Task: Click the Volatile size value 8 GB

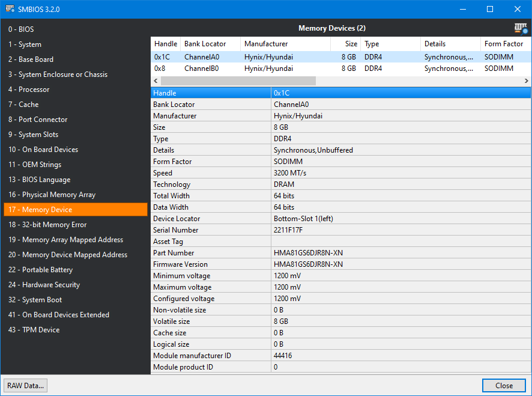Action: click(x=281, y=321)
